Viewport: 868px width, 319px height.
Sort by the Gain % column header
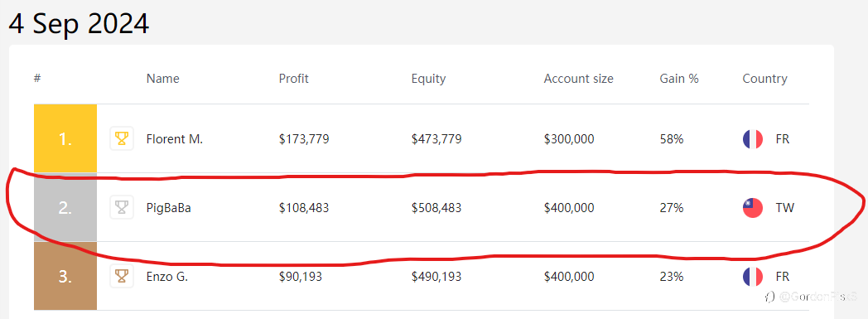[679, 79]
